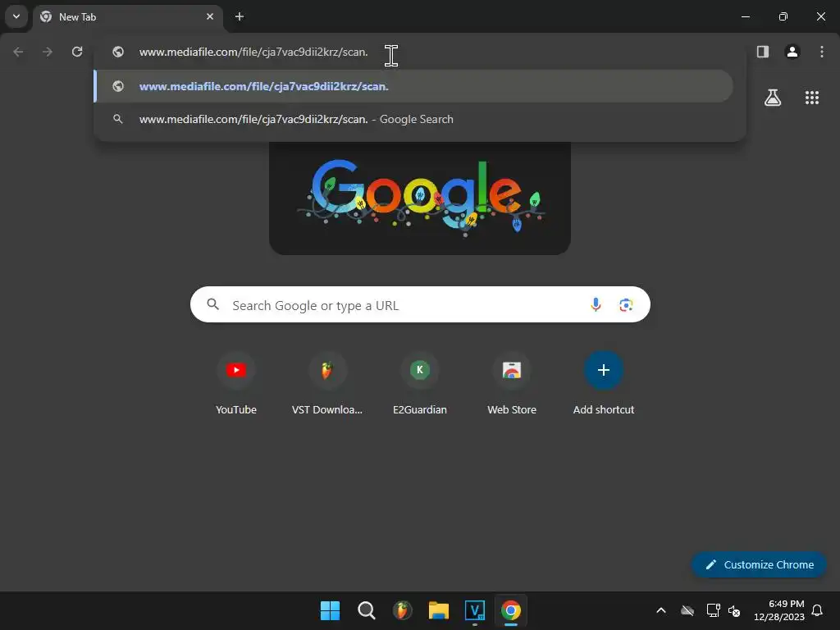This screenshot has width=840, height=630.
Task: Click the Customize Chrome button
Action: [759, 564]
